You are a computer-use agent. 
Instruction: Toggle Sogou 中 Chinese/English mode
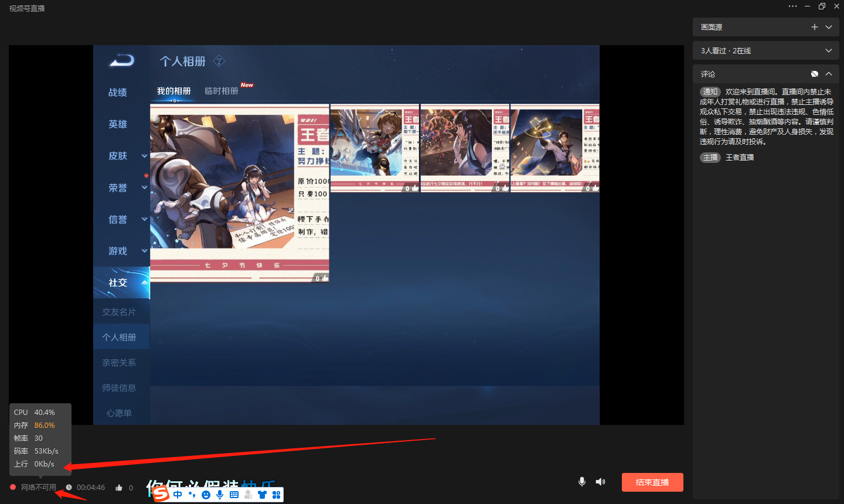178,495
